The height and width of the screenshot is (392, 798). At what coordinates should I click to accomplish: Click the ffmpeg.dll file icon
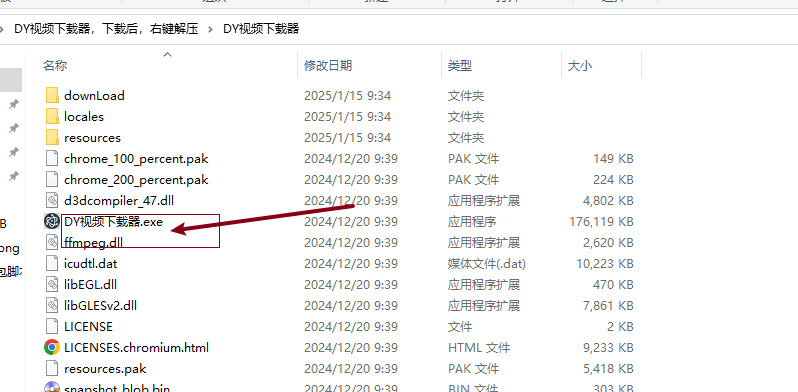coord(52,242)
